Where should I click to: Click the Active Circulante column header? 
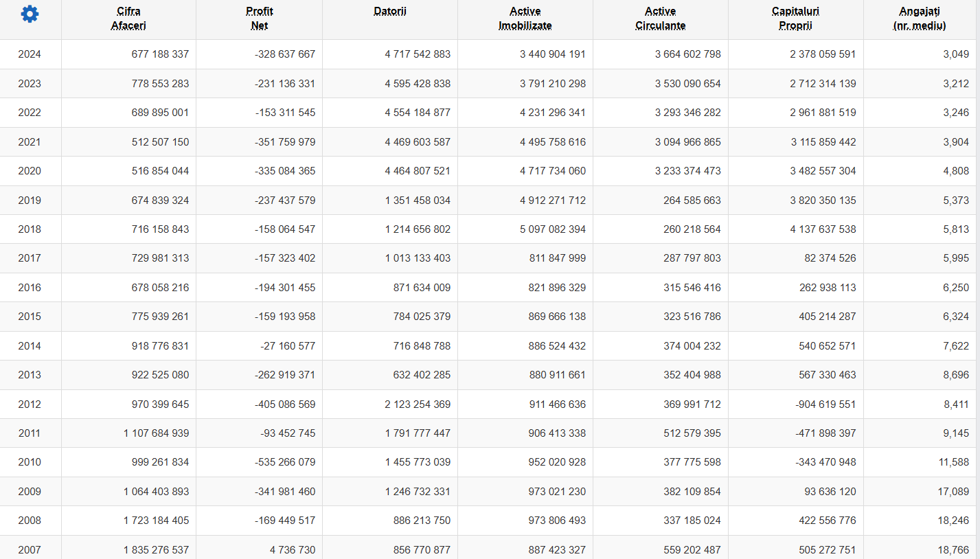[x=661, y=19]
